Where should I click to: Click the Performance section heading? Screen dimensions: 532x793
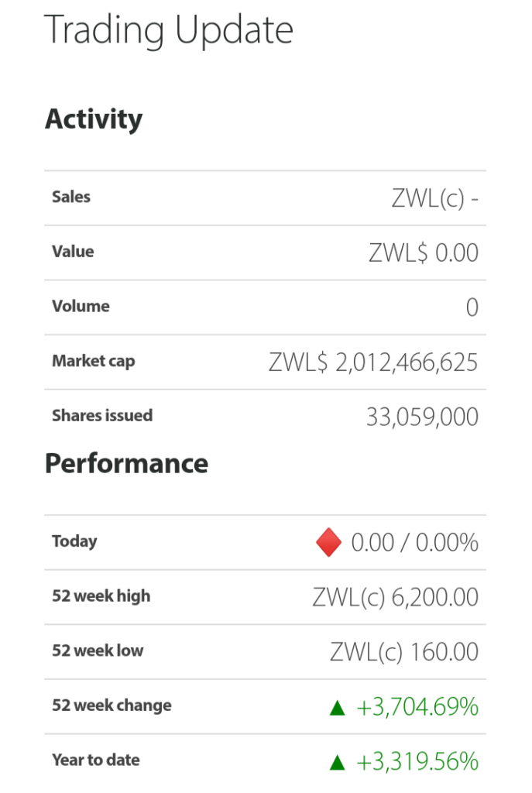pos(126,463)
